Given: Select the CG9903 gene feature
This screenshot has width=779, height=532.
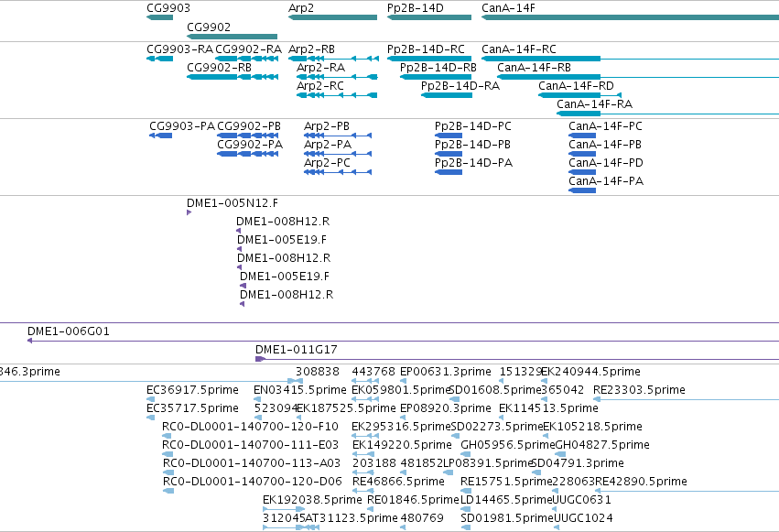Looking at the screenshot, I should (160, 17).
